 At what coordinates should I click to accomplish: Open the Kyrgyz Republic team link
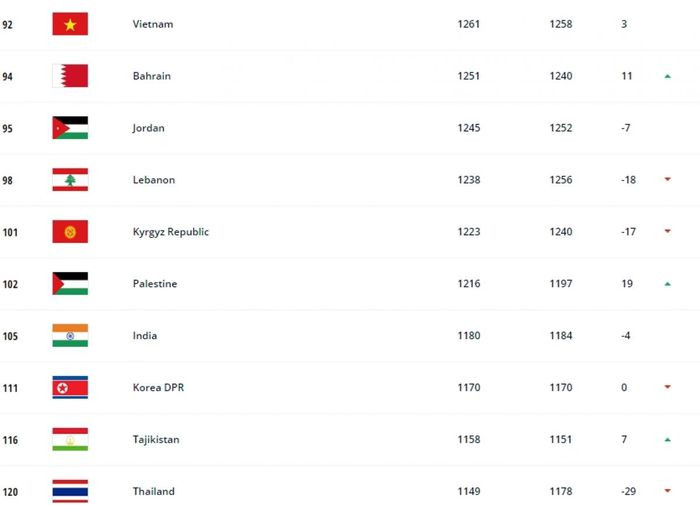click(171, 232)
